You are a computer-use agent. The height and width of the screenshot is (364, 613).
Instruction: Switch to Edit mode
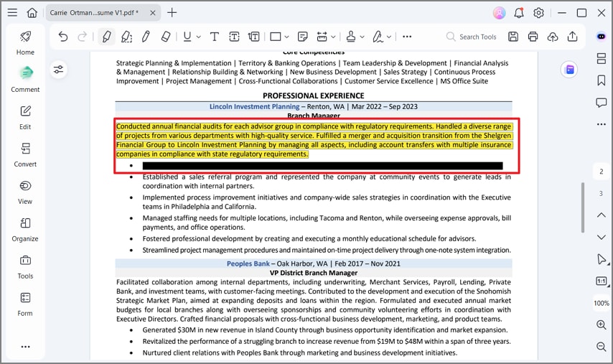point(25,118)
